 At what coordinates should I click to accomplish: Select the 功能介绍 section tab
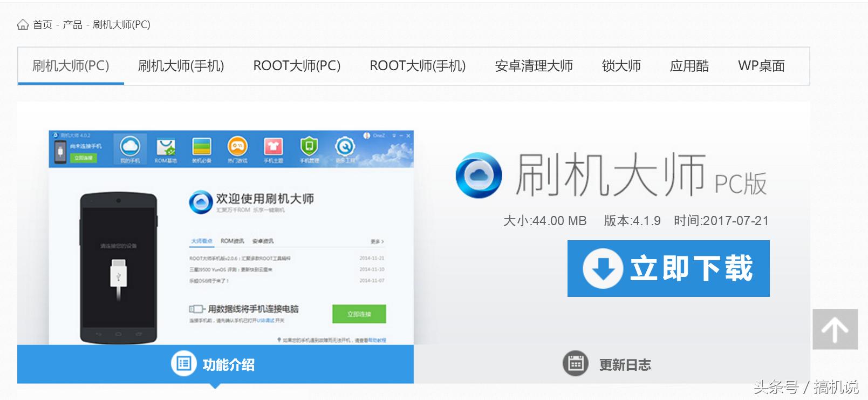[215, 364]
